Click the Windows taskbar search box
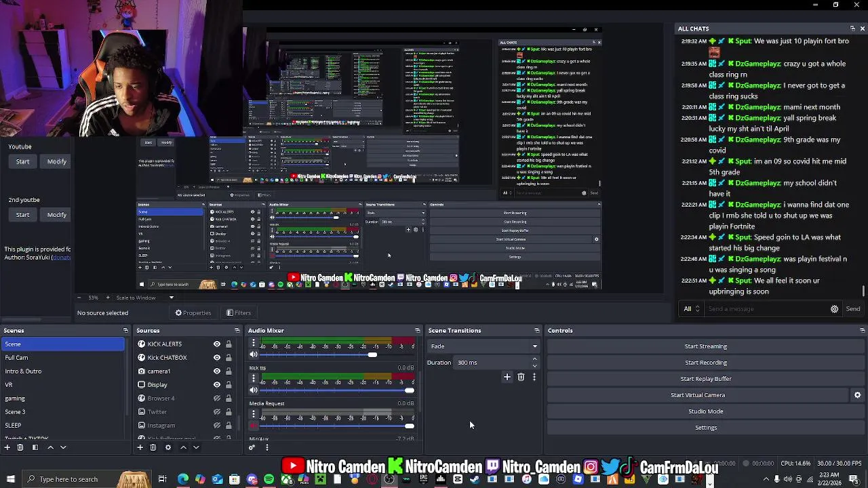 [x=87, y=479]
